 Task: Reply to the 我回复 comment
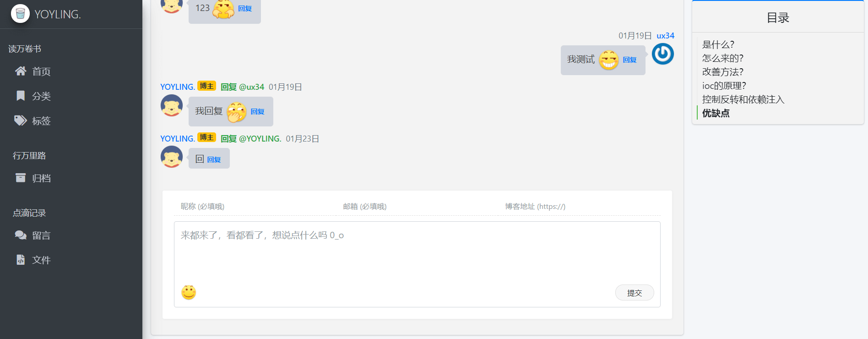coord(257,112)
